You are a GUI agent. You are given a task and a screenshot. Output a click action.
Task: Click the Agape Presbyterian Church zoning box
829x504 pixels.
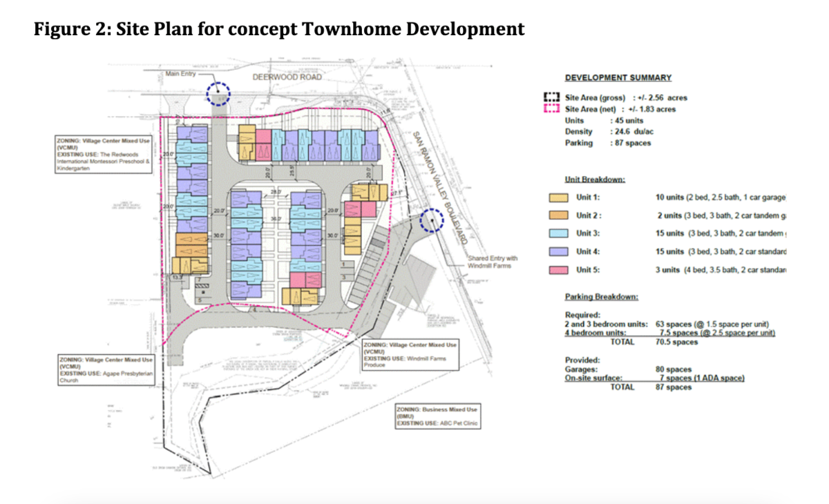pos(105,369)
